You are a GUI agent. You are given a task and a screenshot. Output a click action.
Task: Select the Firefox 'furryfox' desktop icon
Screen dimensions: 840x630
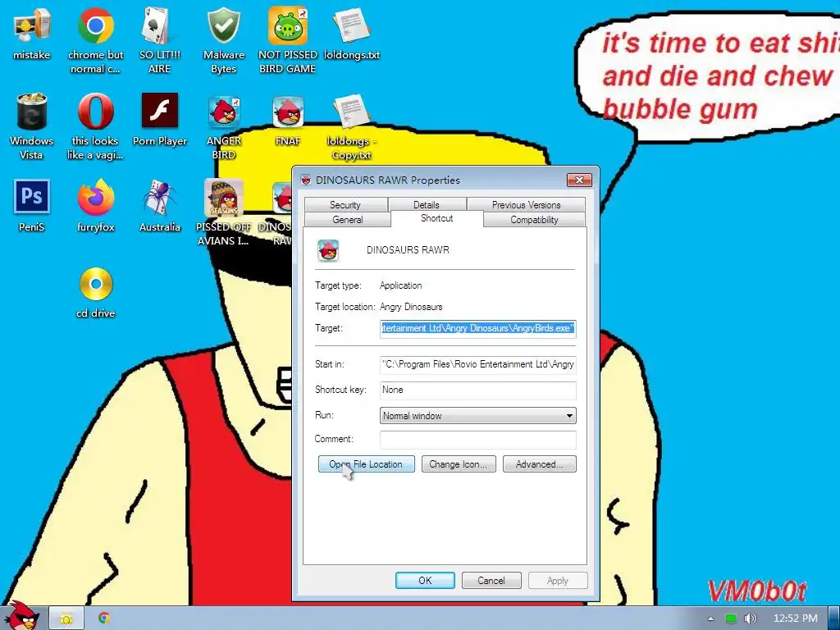(x=95, y=206)
